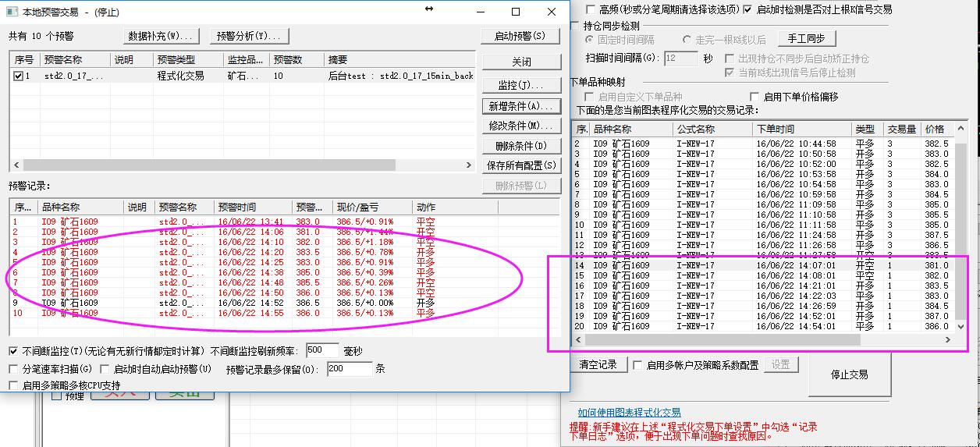Viewport: 980px width, 447px height.
Task: Open the 如何使用图表程式化交易 help link
Action: (x=629, y=412)
